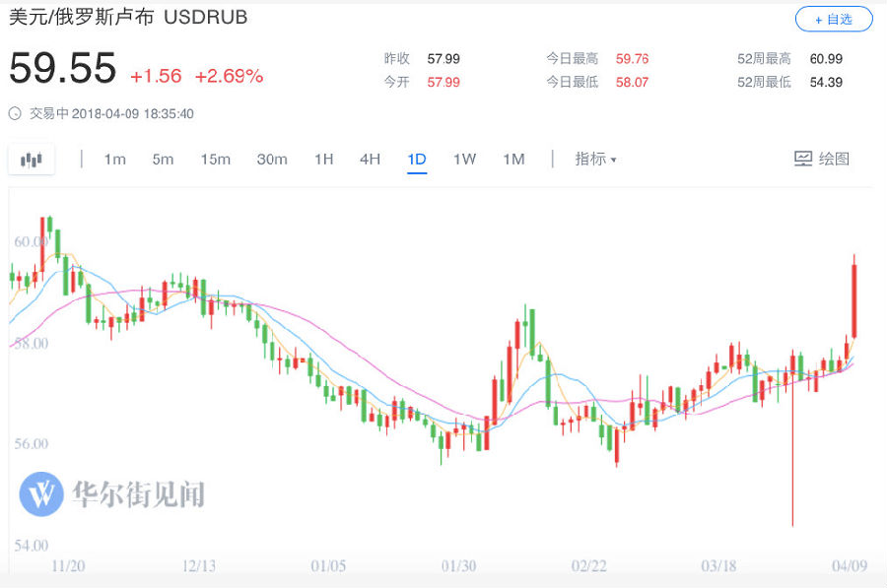Switch to the 1W weekly chart

(464, 160)
